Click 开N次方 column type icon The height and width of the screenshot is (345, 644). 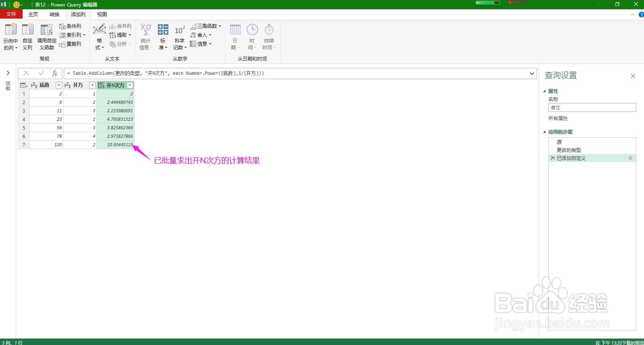tap(101, 85)
